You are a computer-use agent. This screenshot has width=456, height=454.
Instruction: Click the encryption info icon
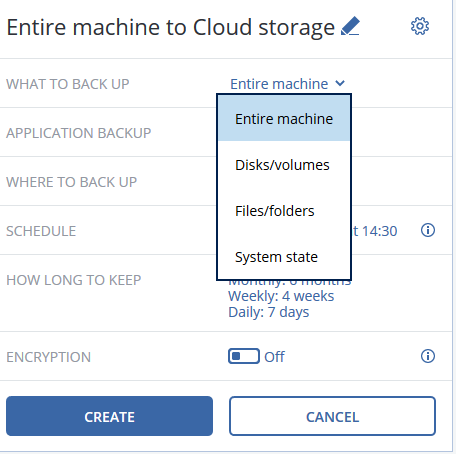[428, 356]
